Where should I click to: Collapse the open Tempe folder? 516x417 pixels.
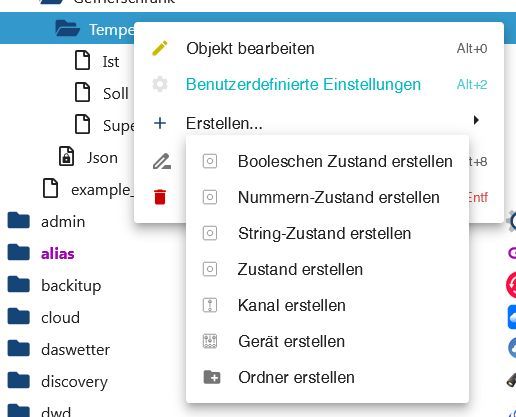tap(67, 28)
